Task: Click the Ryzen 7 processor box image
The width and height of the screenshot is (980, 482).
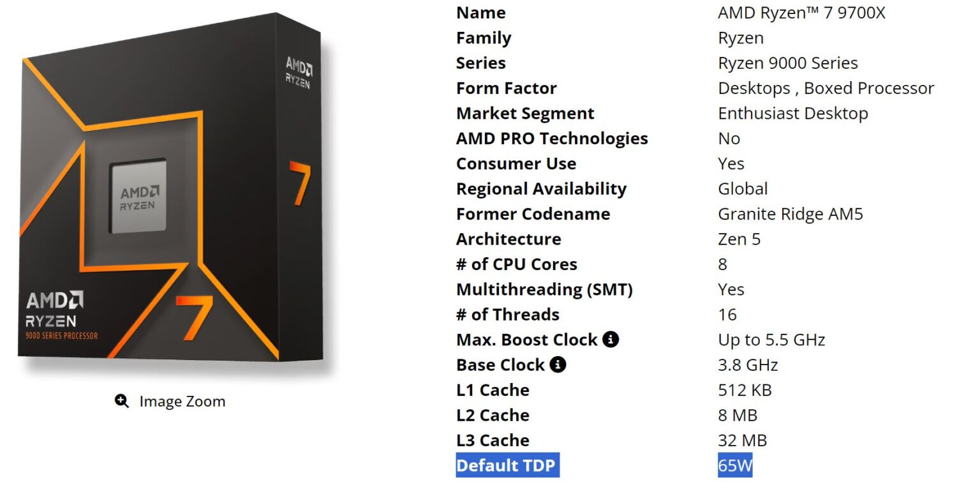Action: pyautogui.click(x=170, y=192)
